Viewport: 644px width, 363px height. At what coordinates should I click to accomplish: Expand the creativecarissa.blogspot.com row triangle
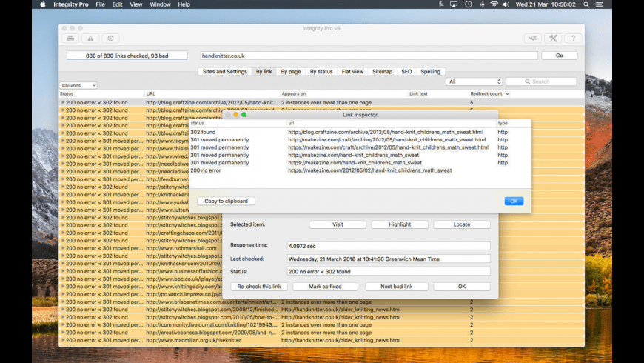coord(63,332)
